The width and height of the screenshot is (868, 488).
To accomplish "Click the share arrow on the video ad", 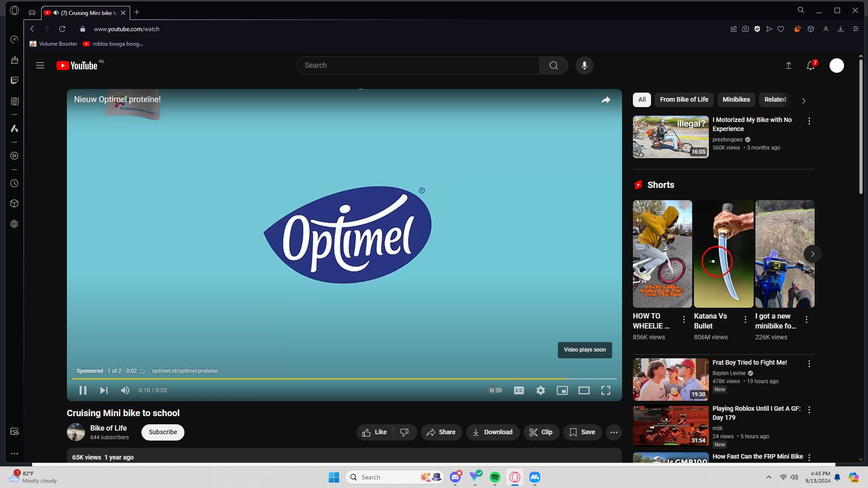I will click(x=606, y=100).
